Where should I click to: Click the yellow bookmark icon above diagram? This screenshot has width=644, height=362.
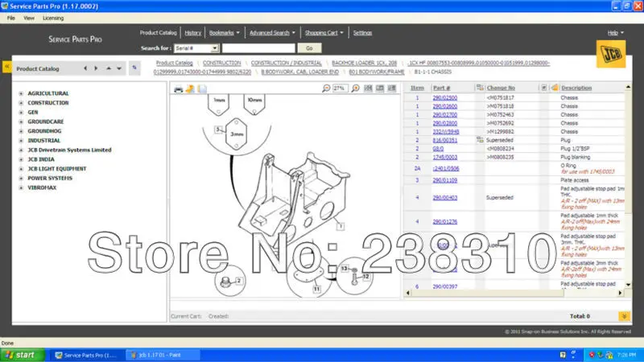pos(190,89)
